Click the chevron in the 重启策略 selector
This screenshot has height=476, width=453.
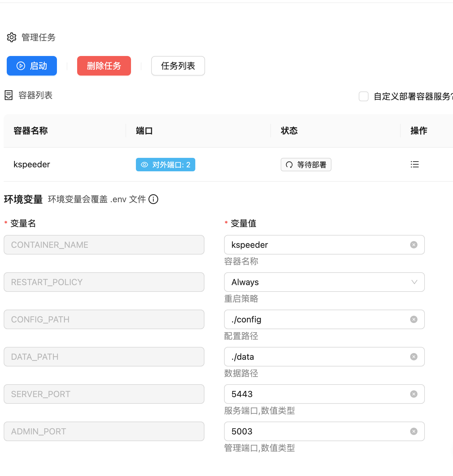pos(414,282)
